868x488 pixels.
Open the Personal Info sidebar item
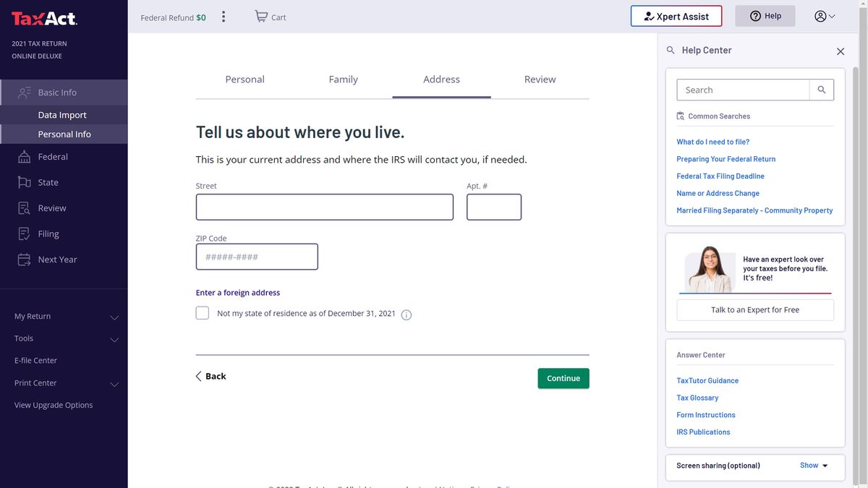67,134
